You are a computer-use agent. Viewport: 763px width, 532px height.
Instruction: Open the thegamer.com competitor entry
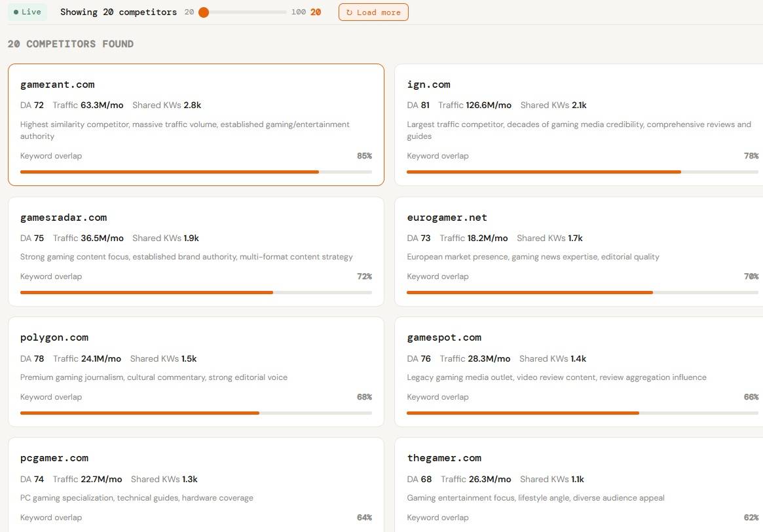444,458
